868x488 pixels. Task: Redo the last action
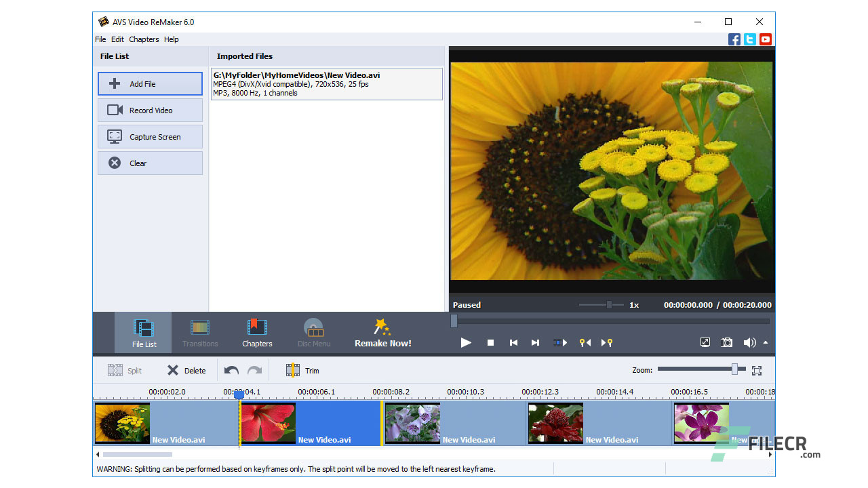pos(254,371)
